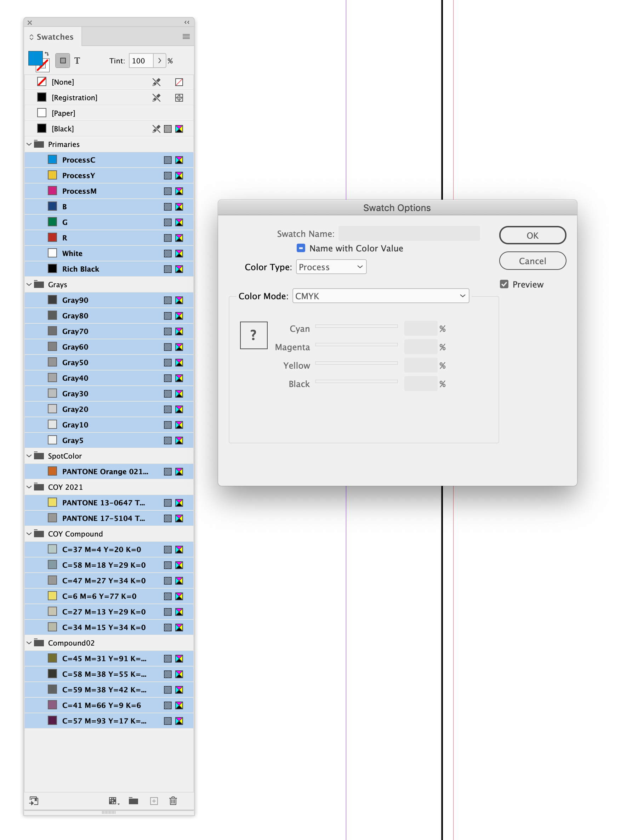Collapse the Primaries color group
Screen dimensions: 638x840
pos(29,144)
